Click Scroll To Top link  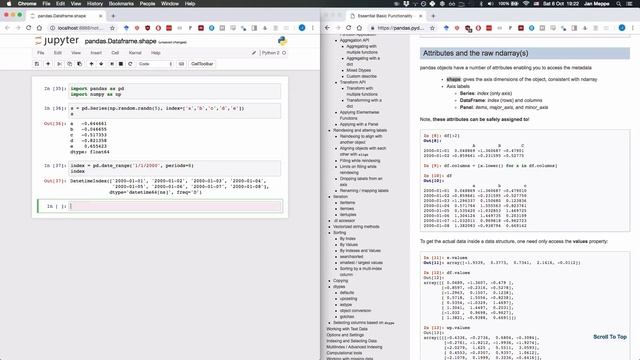pyautogui.click(x=610, y=337)
